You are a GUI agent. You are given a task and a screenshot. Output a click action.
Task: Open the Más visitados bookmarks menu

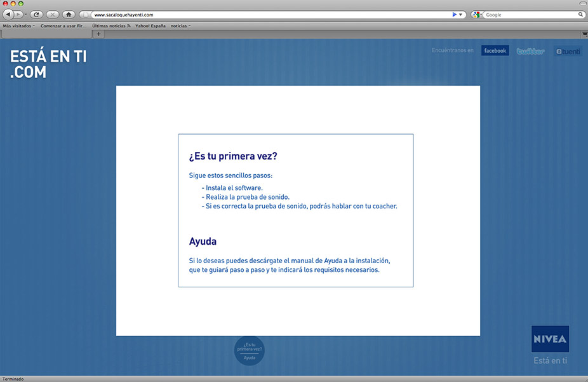click(x=18, y=26)
